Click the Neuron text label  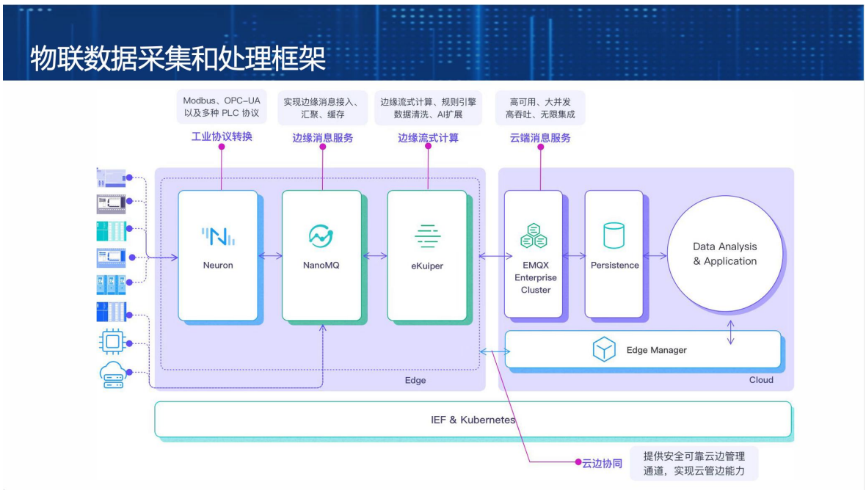(218, 265)
